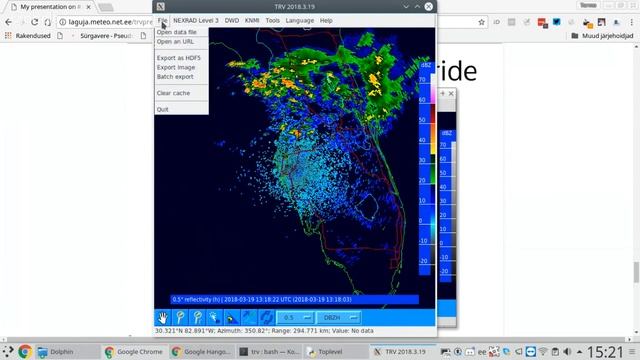The image size is (640, 360).
Task: Select the zoom-in magnifier tool in TRV
Action: point(180,318)
